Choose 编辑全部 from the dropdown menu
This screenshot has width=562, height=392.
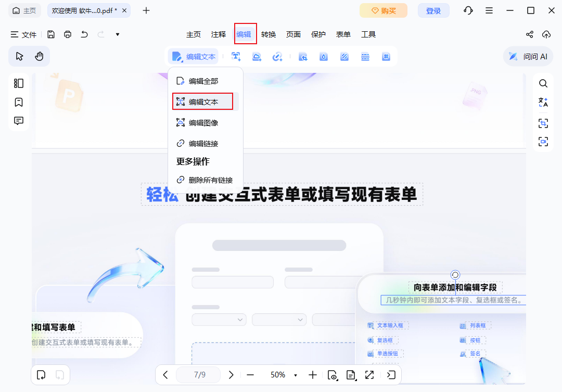(206, 81)
